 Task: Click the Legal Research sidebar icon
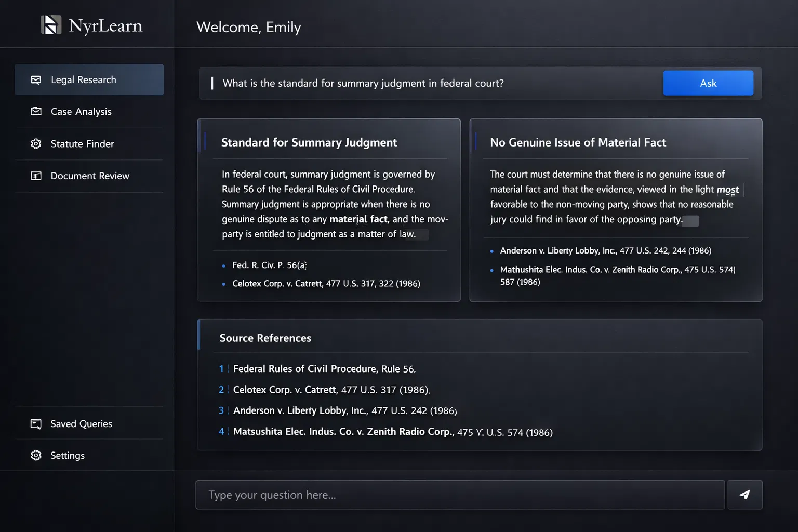(x=36, y=79)
